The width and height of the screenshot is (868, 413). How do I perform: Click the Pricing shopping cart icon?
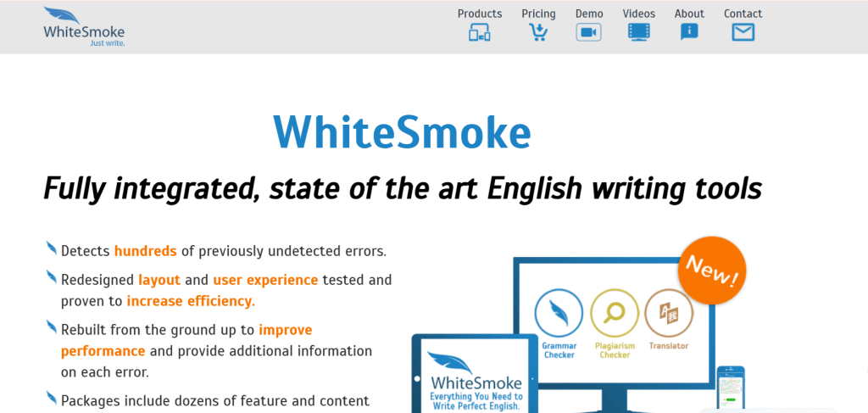coord(538,33)
